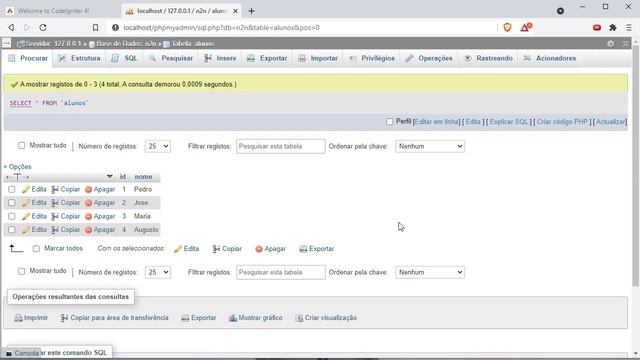640x360 pixels.
Task: Click export icon in results operations
Action: click(x=185, y=318)
